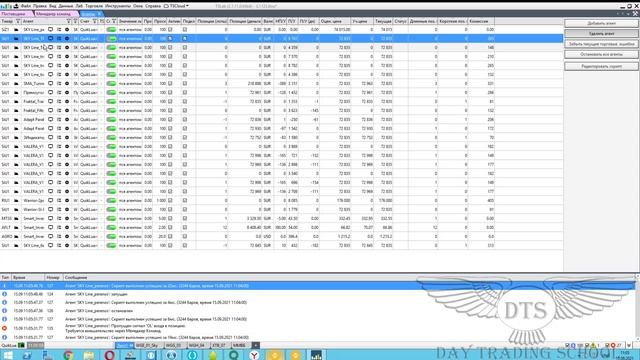Click the Добавить агент button
This screenshot has width=640, height=360.
point(601,23)
